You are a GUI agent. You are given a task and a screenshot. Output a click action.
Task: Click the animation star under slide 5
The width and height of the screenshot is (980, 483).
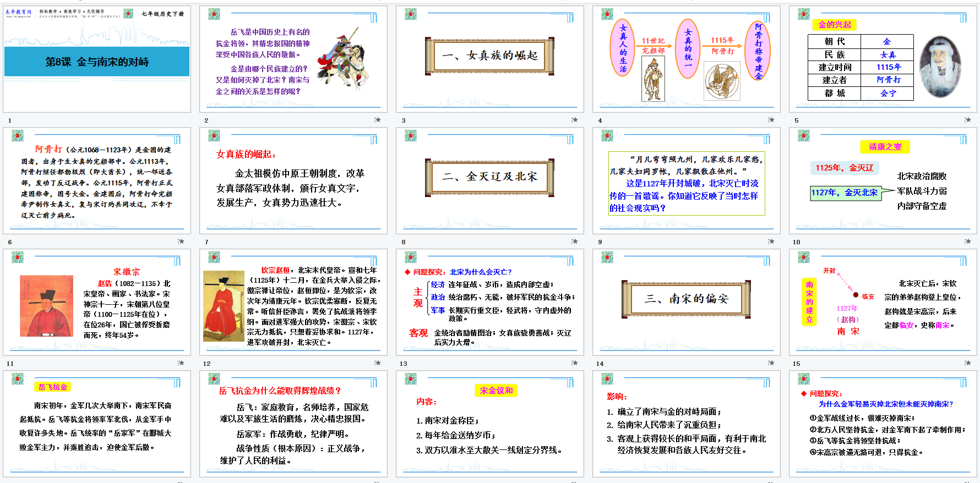tap(967, 119)
